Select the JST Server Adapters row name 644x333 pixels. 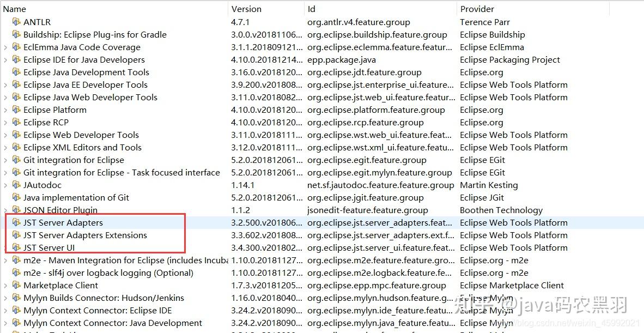(63, 222)
